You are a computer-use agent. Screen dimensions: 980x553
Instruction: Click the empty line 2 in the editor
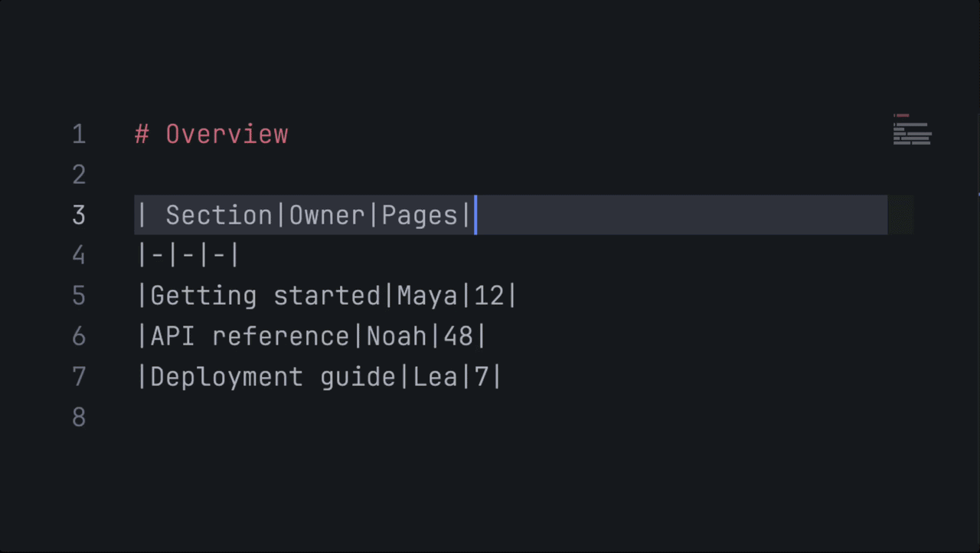coord(511,175)
